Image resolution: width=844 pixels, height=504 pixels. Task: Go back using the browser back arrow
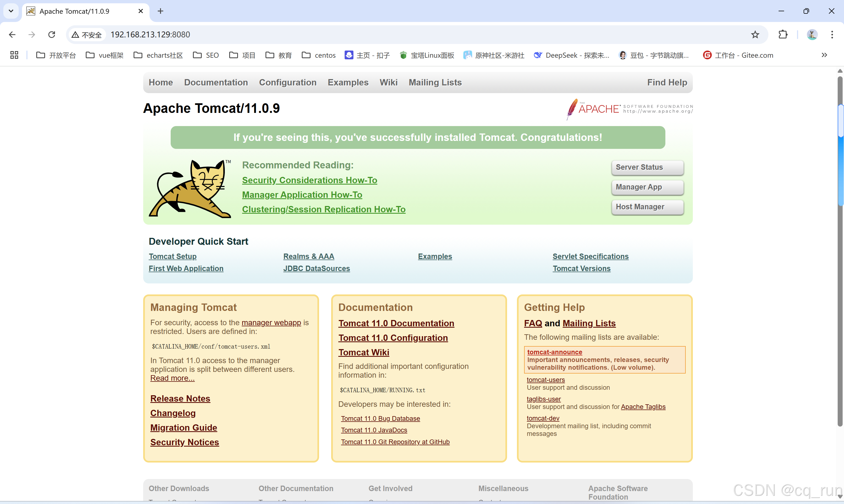pos(12,35)
